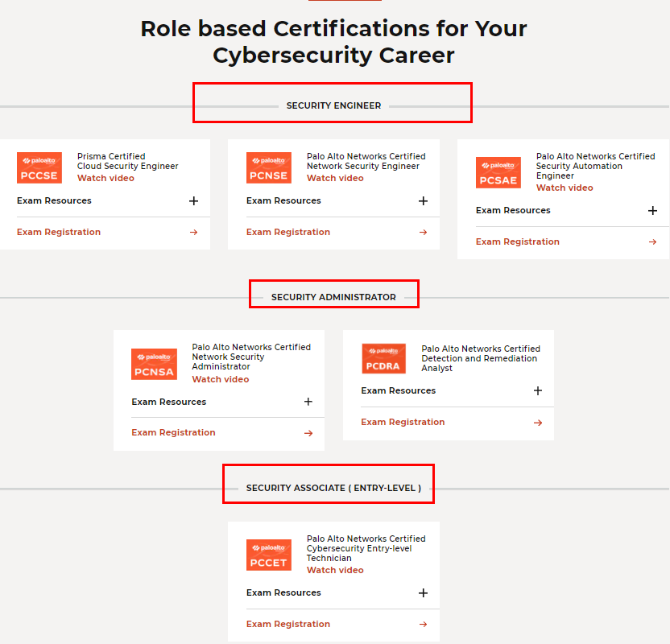670x644 pixels.
Task: Click the PCSAE certification badge
Action: (498, 172)
